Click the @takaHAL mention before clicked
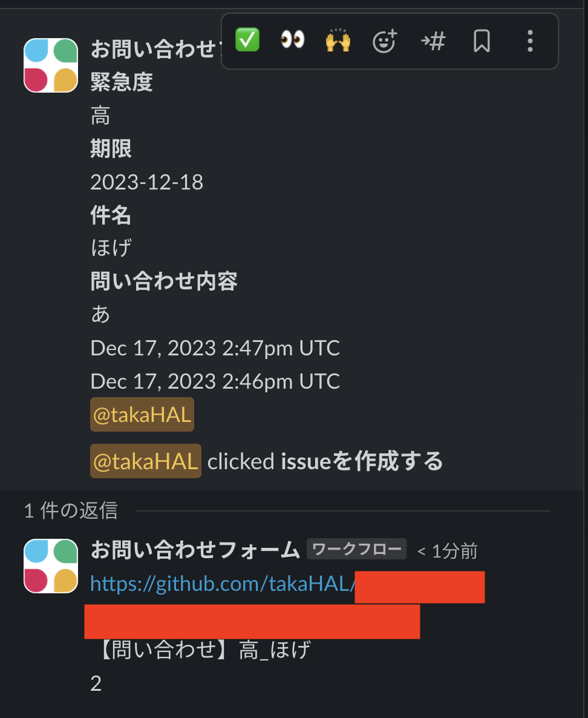 click(145, 461)
